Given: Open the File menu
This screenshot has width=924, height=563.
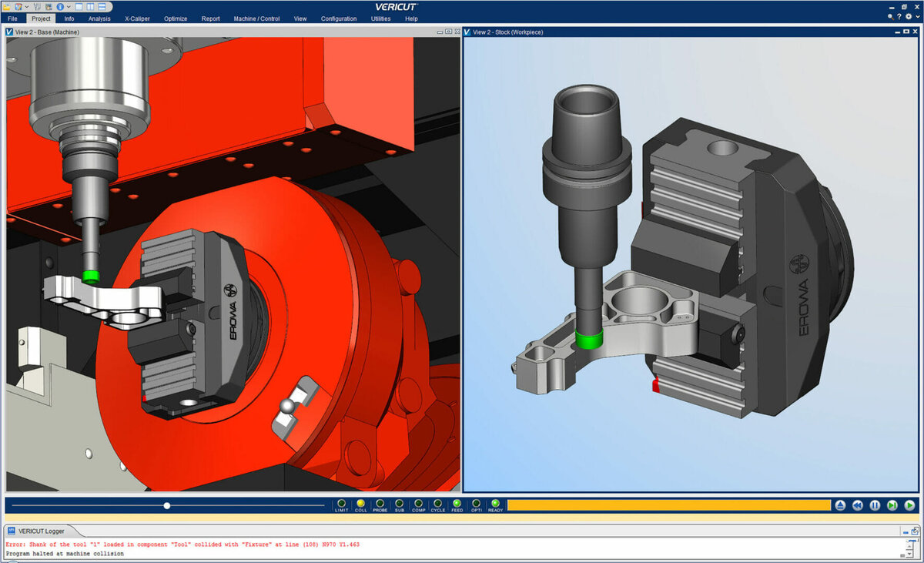Looking at the screenshot, I should point(12,18).
